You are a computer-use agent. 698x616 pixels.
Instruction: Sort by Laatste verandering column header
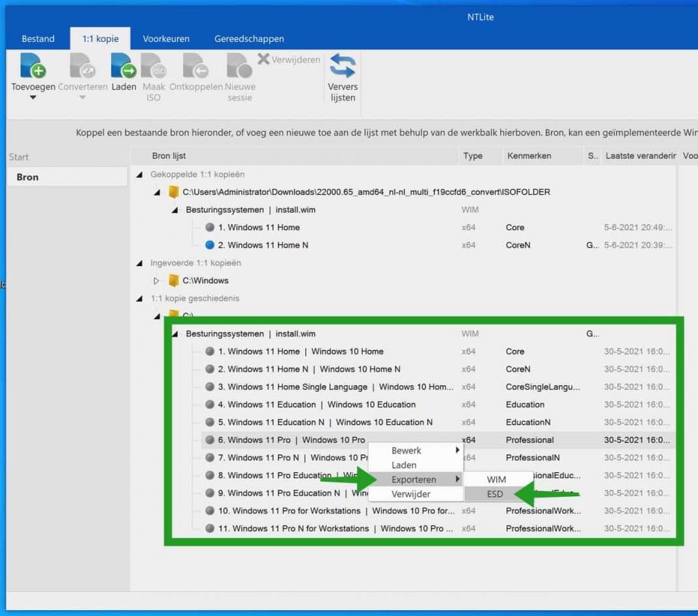click(x=639, y=156)
